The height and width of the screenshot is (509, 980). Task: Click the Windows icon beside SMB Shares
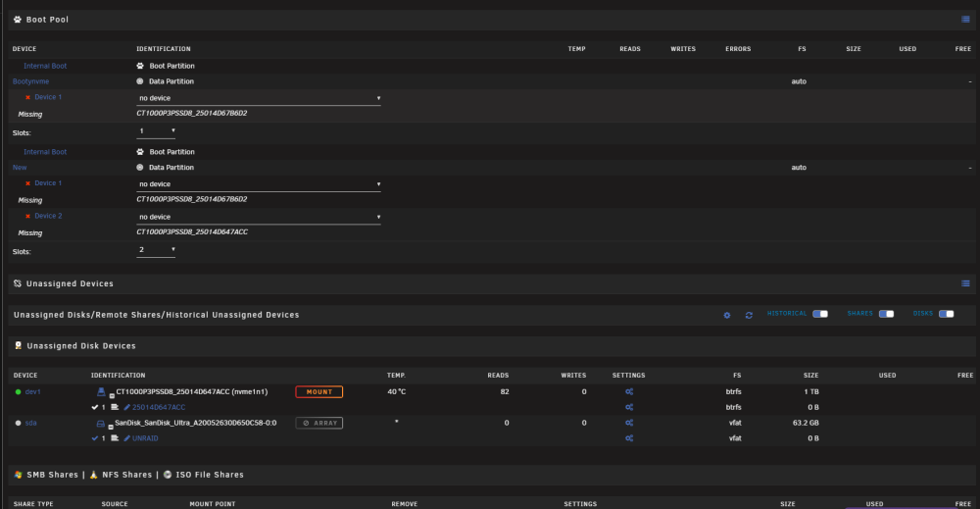pos(18,475)
